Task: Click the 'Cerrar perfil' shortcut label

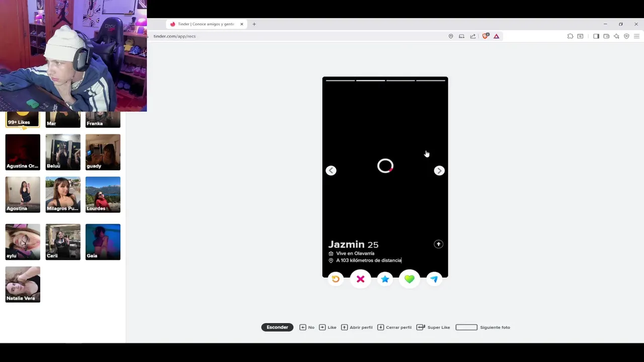Action: point(398,327)
